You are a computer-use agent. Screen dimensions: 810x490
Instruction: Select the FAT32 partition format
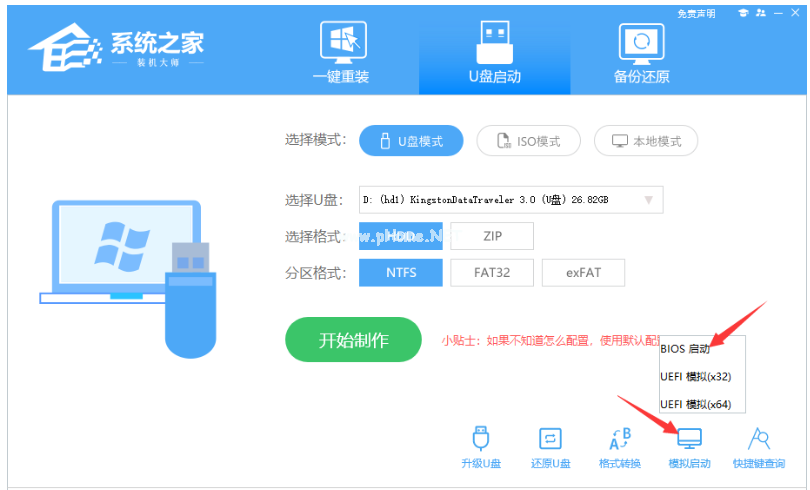pos(491,272)
